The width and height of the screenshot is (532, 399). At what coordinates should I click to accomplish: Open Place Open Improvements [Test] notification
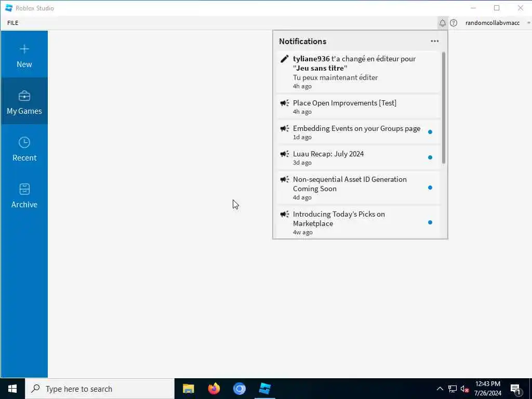click(358, 107)
